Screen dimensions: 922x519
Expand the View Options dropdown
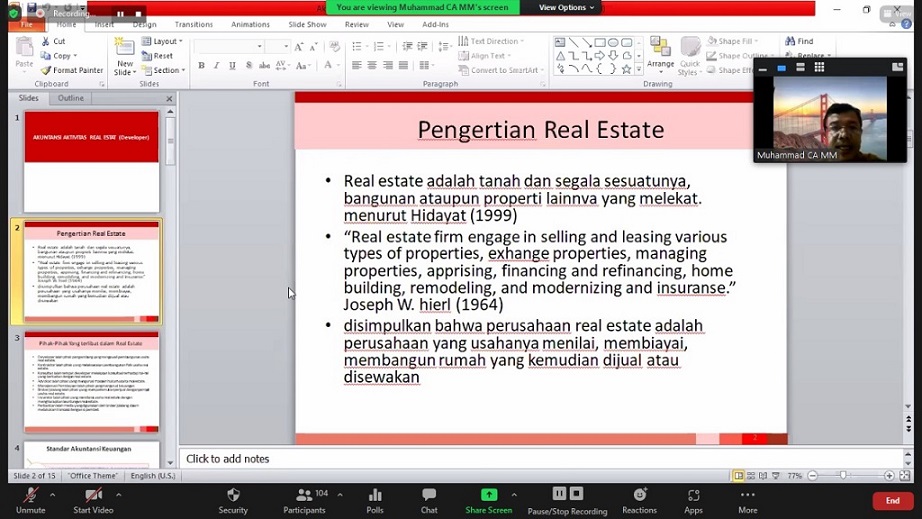coord(567,7)
